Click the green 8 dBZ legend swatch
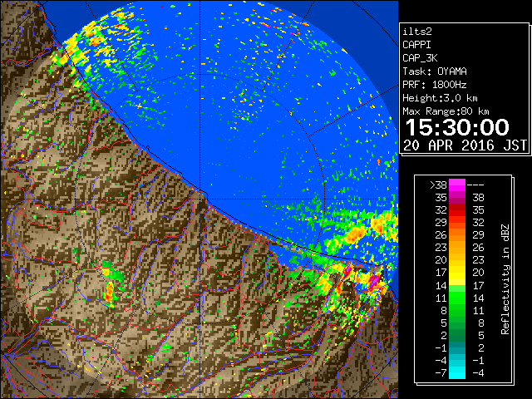Screen dimensions: 532x399 [457, 310]
